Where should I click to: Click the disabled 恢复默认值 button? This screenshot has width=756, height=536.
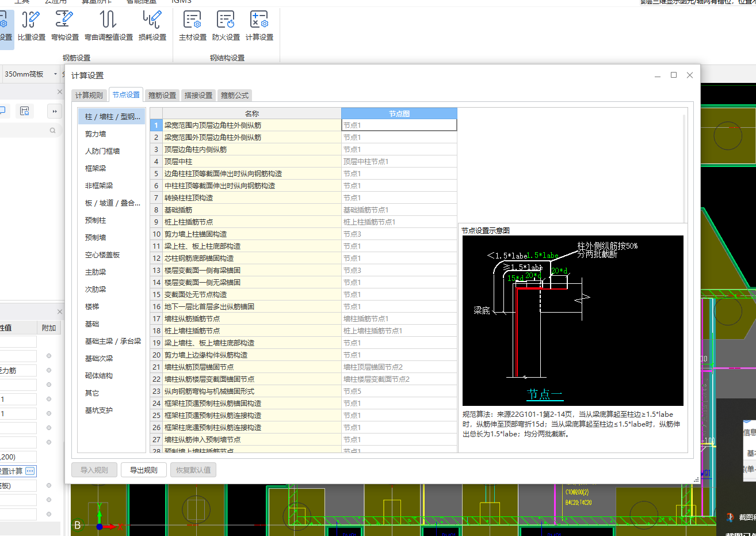coord(193,470)
